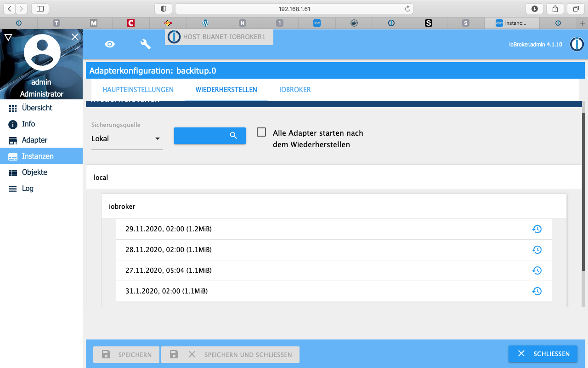Reload the page with the refresh icon
Screen dimensions: 588x368
click(407, 8)
